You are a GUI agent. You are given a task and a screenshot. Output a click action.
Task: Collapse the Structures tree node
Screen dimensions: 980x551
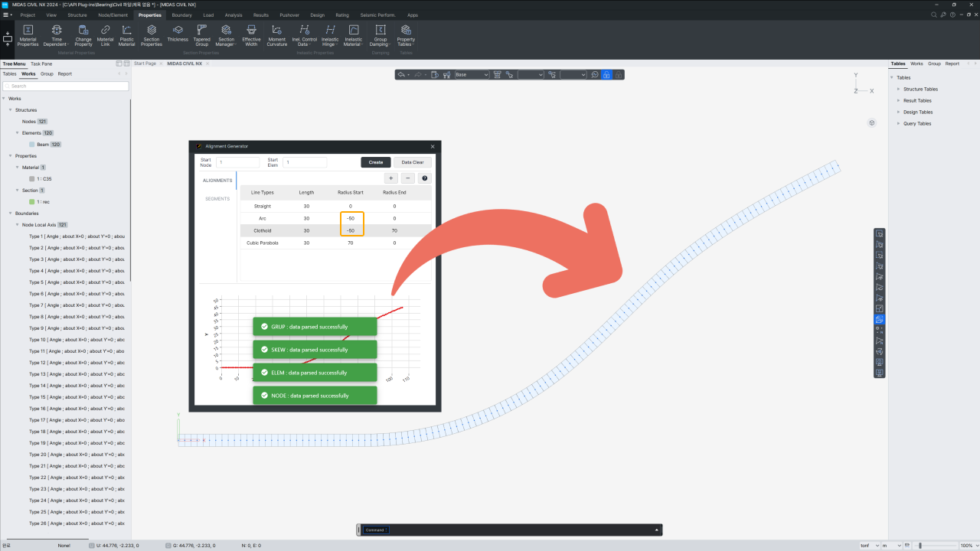pyautogui.click(x=11, y=110)
